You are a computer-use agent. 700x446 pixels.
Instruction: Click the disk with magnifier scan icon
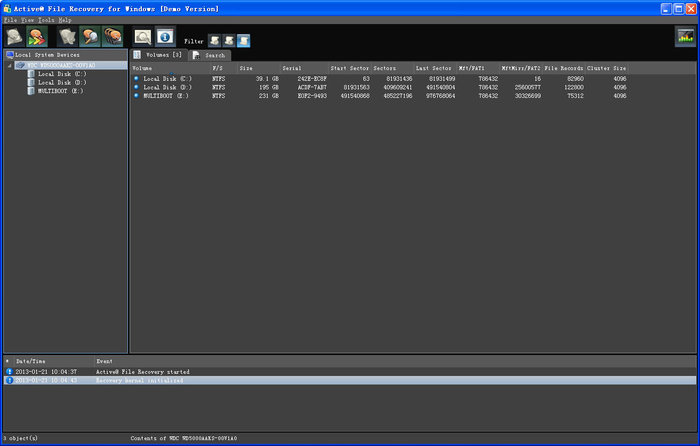(x=90, y=37)
